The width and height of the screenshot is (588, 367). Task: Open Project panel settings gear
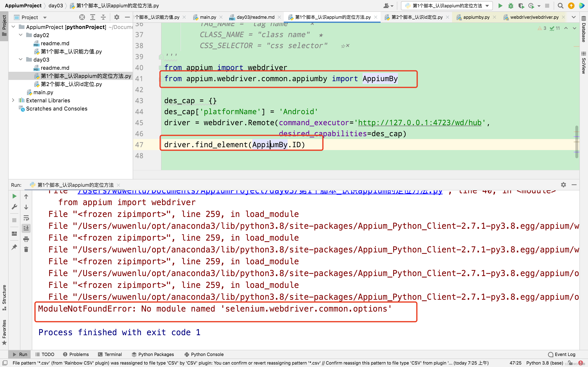tap(117, 17)
